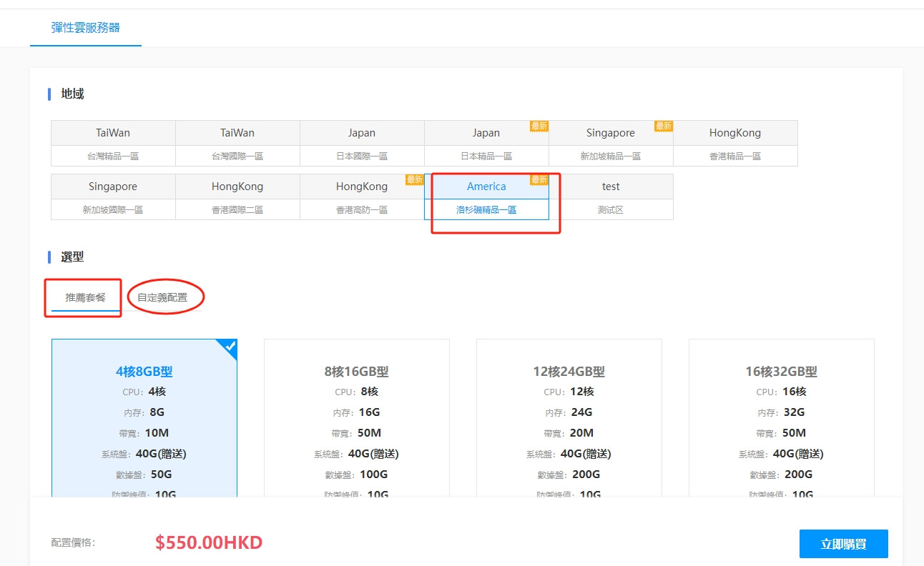This screenshot has height=566, width=924.
Task: Click the 最新 badge on 香港高防一區
Action: [415, 179]
